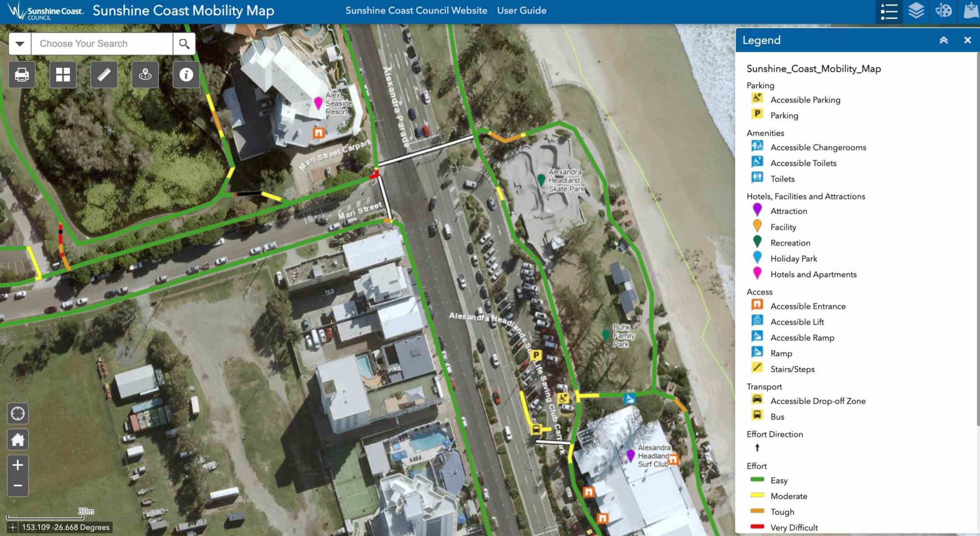This screenshot has width=980, height=536.
Task: Open the User Guide
Action: click(x=522, y=10)
